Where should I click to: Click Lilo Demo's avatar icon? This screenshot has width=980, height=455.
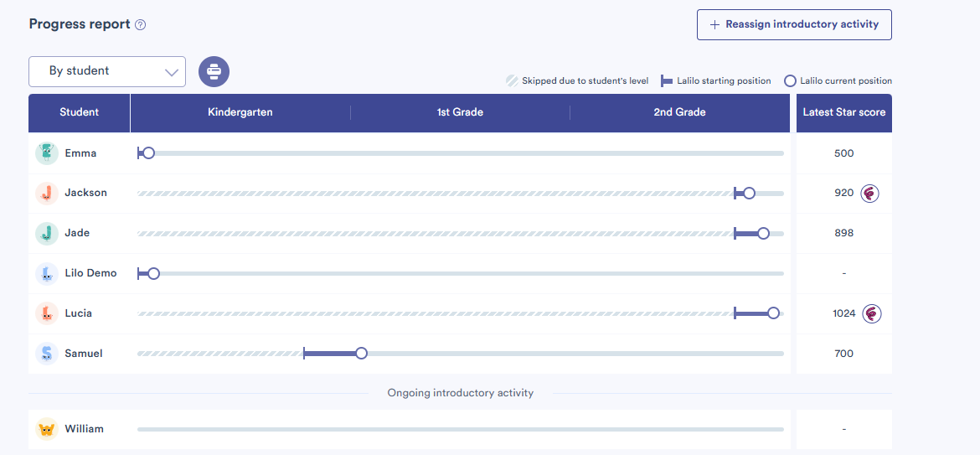click(x=47, y=273)
